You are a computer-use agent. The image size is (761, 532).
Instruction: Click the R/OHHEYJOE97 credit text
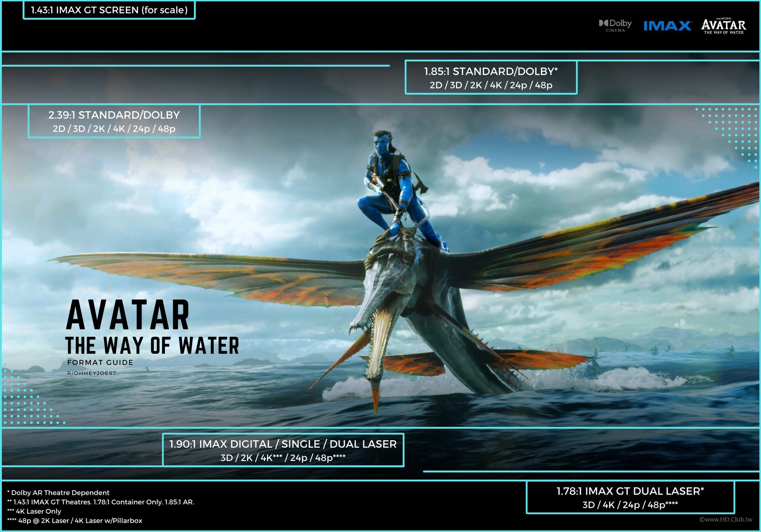(x=92, y=373)
